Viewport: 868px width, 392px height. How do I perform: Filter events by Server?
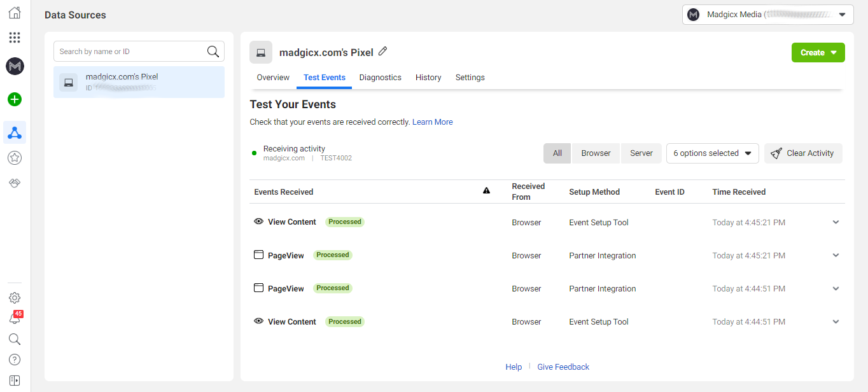pos(641,153)
